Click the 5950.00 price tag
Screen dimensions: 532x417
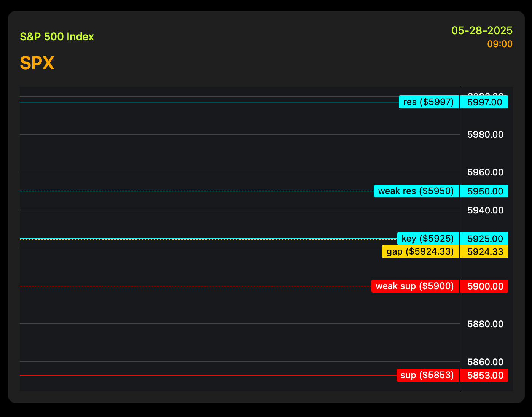pyautogui.click(x=484, y=191)
